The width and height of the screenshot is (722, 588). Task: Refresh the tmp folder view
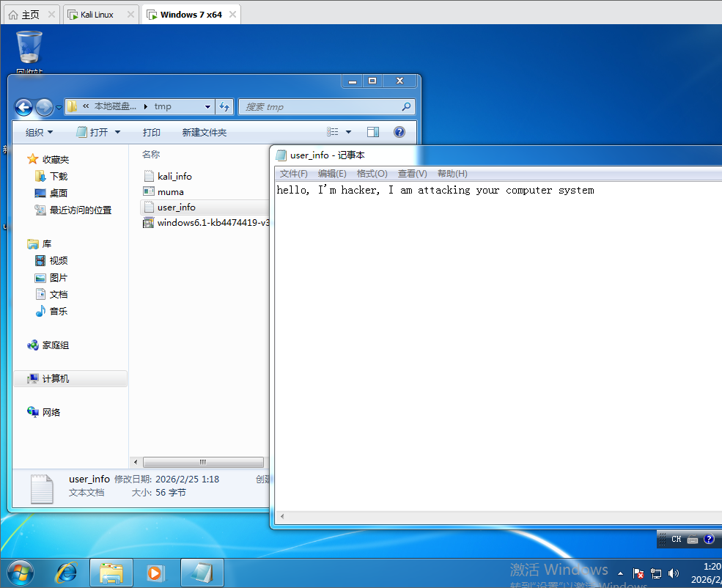click(x=224, y=107)
